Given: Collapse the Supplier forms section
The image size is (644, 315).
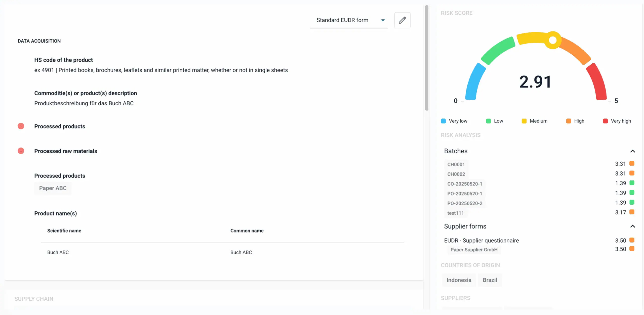Looking at the screenshot, I should click(x=632, y=226).
